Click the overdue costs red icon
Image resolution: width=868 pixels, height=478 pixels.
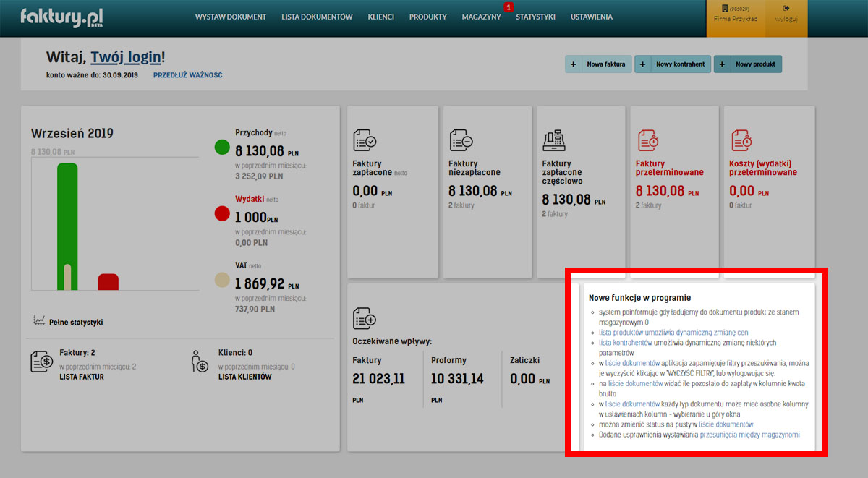[x=741, y=140]
